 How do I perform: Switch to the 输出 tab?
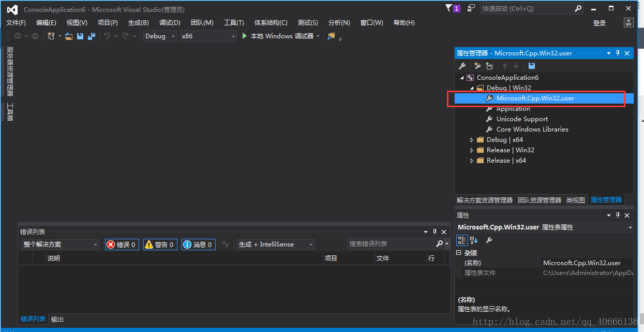point(57,320)
